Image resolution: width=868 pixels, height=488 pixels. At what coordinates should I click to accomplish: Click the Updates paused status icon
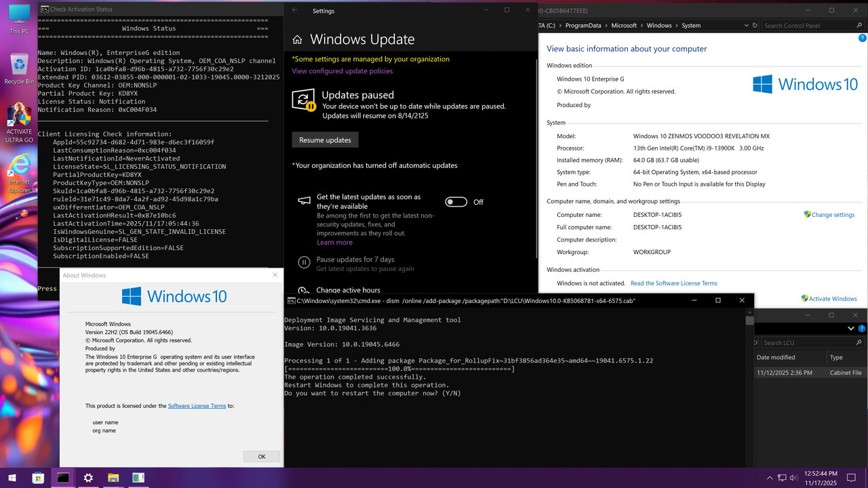point(303,100)
